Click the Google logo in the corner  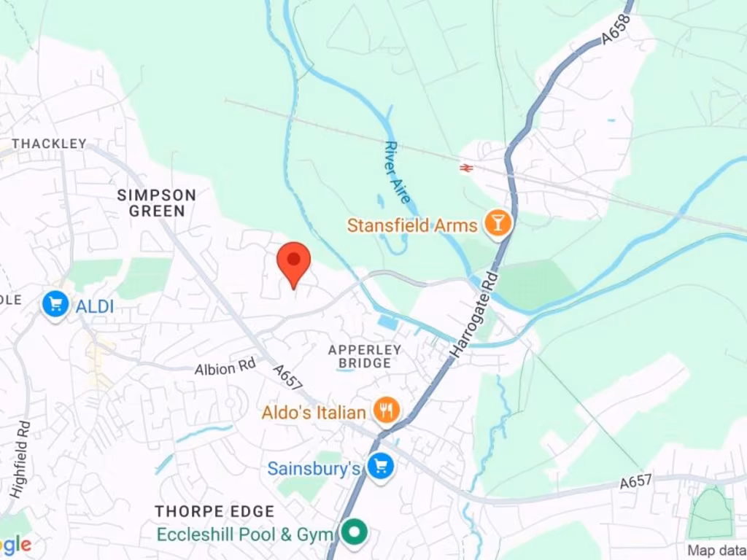pos(16,544)
